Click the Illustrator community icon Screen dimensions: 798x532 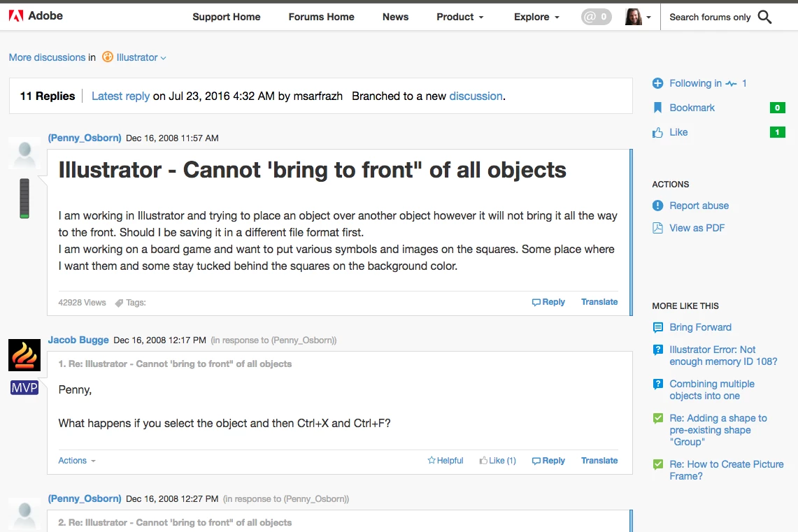tap(108, 57)
